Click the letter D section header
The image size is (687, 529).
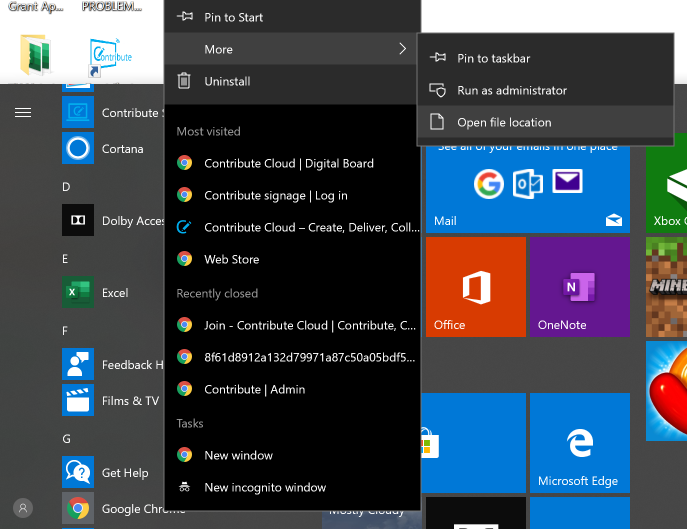pos(66,187)
